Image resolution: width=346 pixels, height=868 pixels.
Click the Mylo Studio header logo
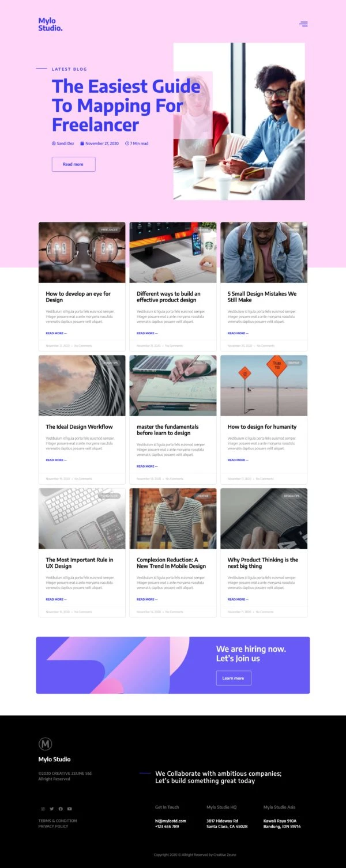(50, 24)
